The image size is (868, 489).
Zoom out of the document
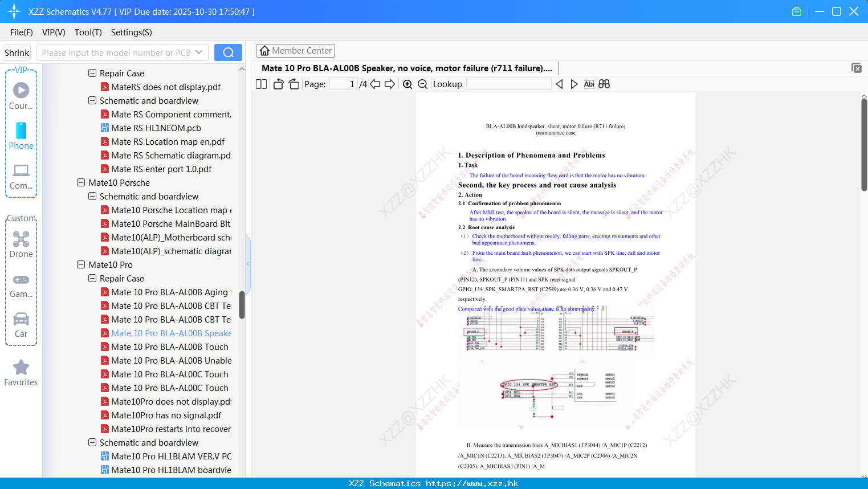click(x=422, y=84)
